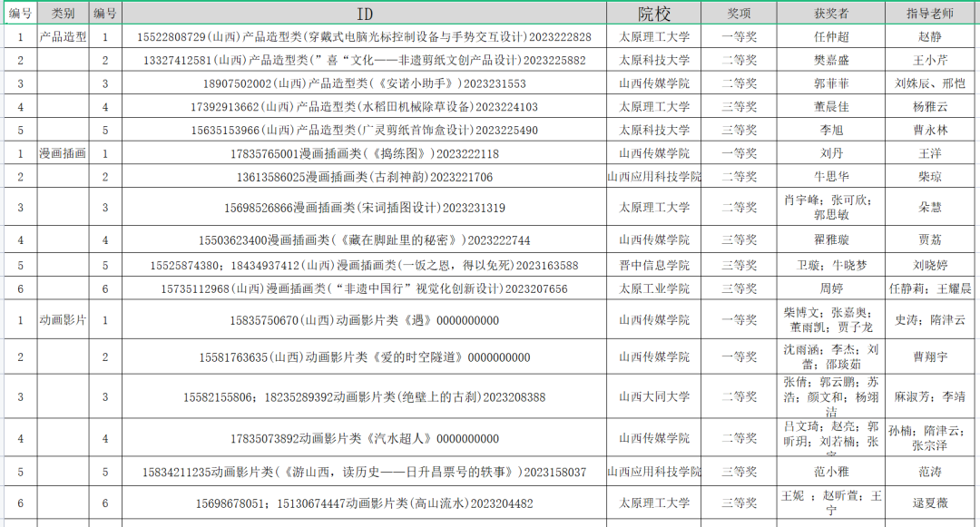
Task: Select winner cell 牛思华
Action: [x=831, y=177]
